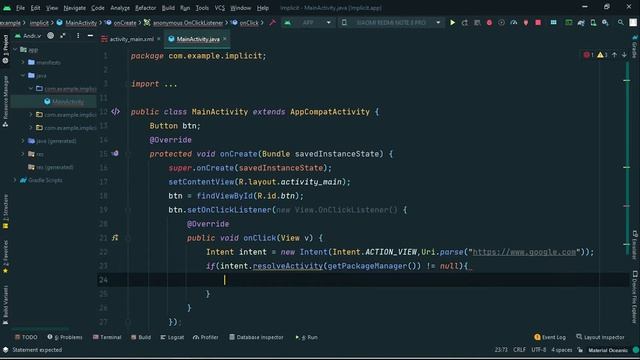Image resolution: width=640 pixels, height=360 pixels.
Task: Click the Apply Changes and Restart Activity icon
Action: tap(464, 22)
